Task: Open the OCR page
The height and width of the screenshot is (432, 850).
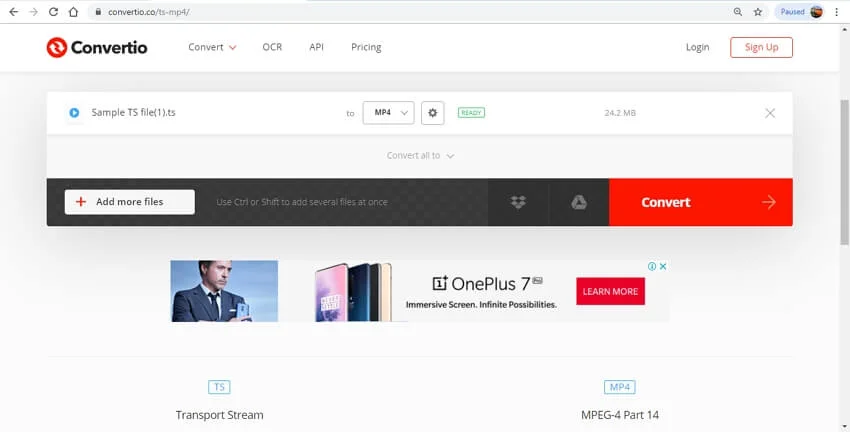Action: [272, 47]
